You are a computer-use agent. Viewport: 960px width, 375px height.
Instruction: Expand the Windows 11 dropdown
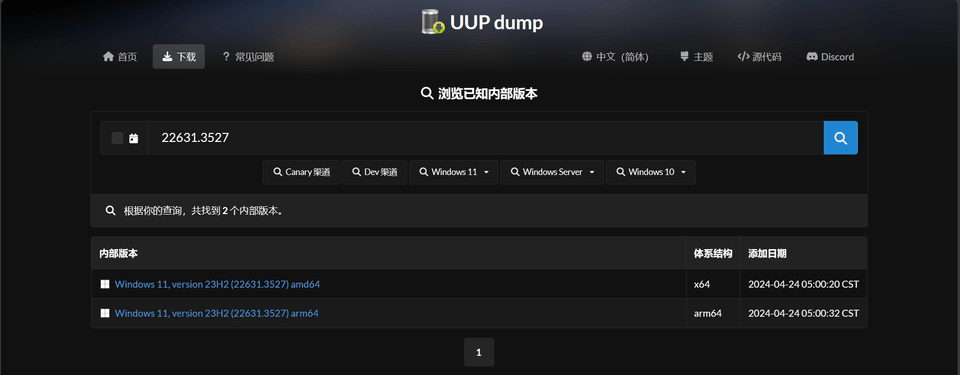[x=454, y=172]
